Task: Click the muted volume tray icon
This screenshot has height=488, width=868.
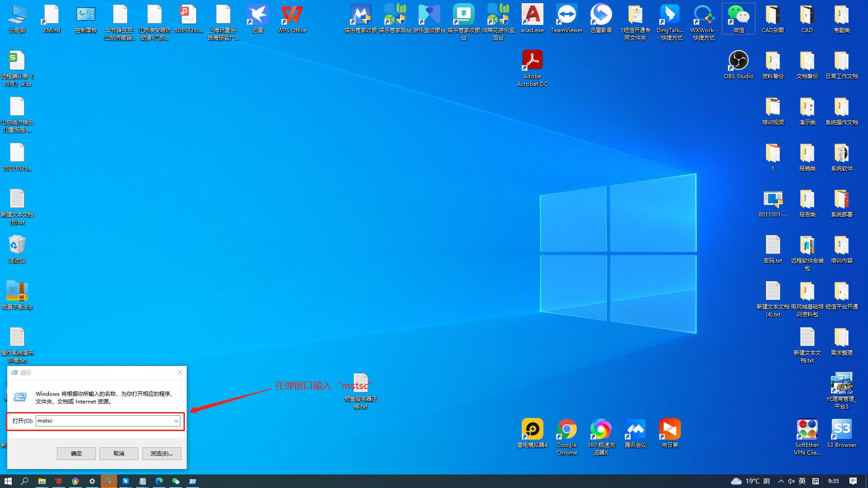Action: (792, 481)
